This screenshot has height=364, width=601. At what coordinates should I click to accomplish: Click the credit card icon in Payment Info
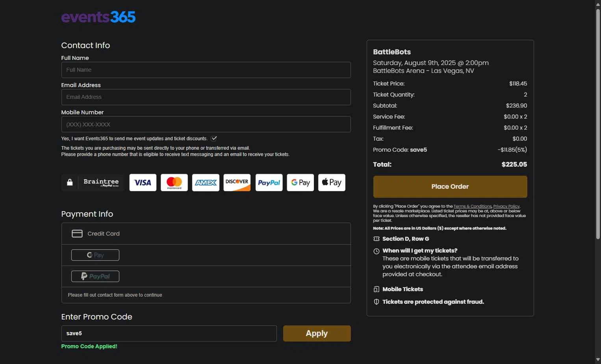click(x=77, y=234)
